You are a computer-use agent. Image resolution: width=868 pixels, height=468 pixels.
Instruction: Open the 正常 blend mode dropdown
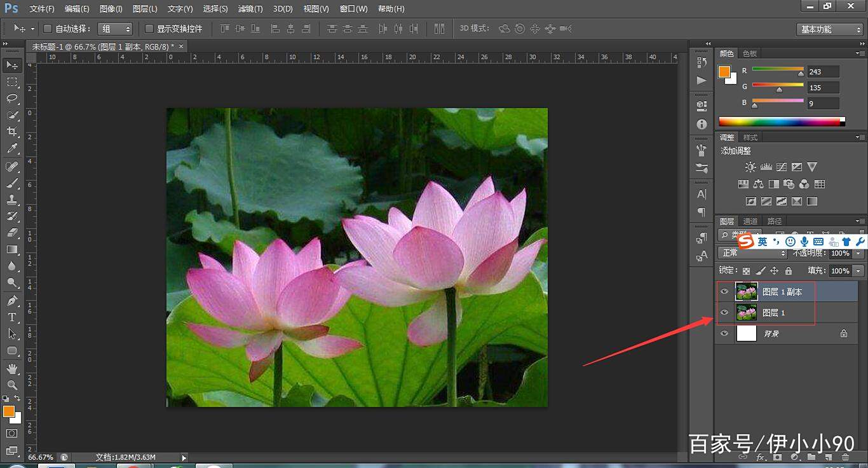(x=753, y=253)
